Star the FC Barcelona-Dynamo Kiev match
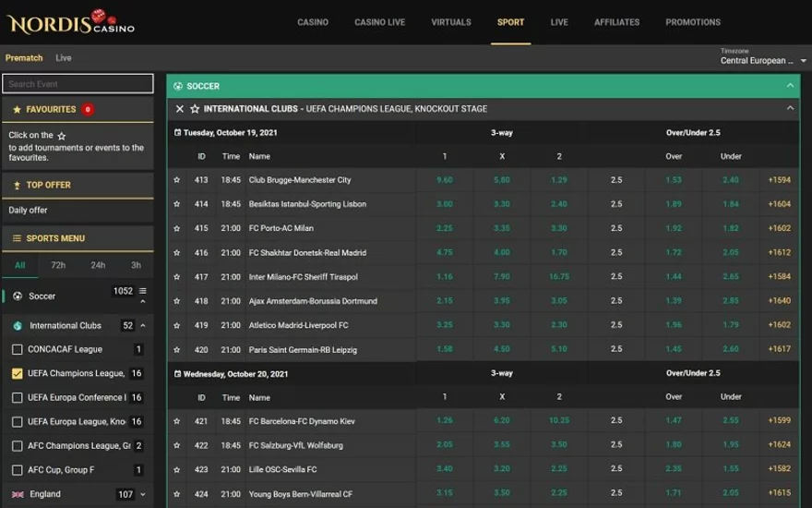Image resolution: width=812 pixels, height=508 pixels. coord(177,421)
